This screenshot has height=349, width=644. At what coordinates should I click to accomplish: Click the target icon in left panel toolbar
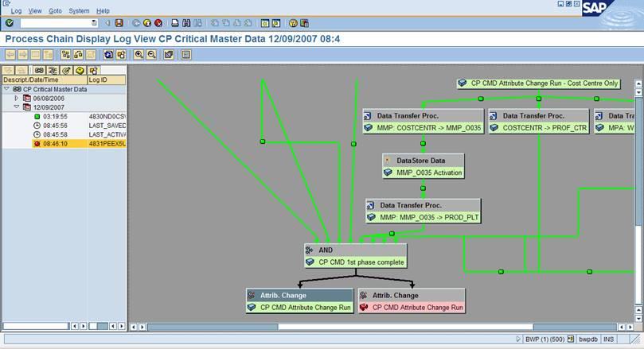pyautogui.click(x=66, y=71)
